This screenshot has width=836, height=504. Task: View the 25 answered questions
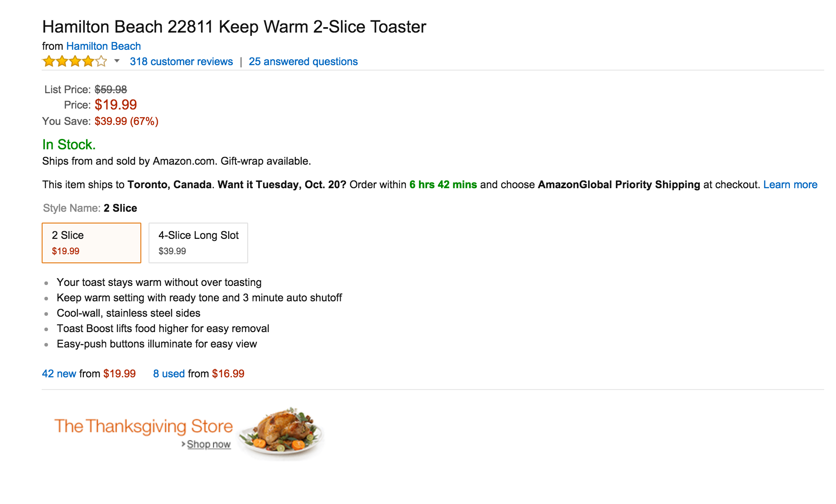[303, 62]
